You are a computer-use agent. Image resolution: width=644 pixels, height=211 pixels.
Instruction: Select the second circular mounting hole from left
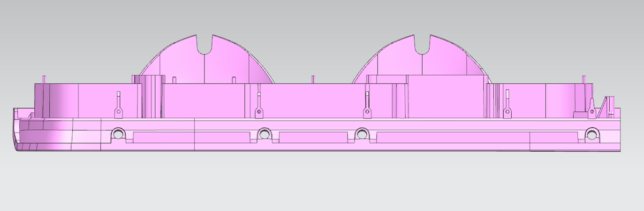pos(265,134)
